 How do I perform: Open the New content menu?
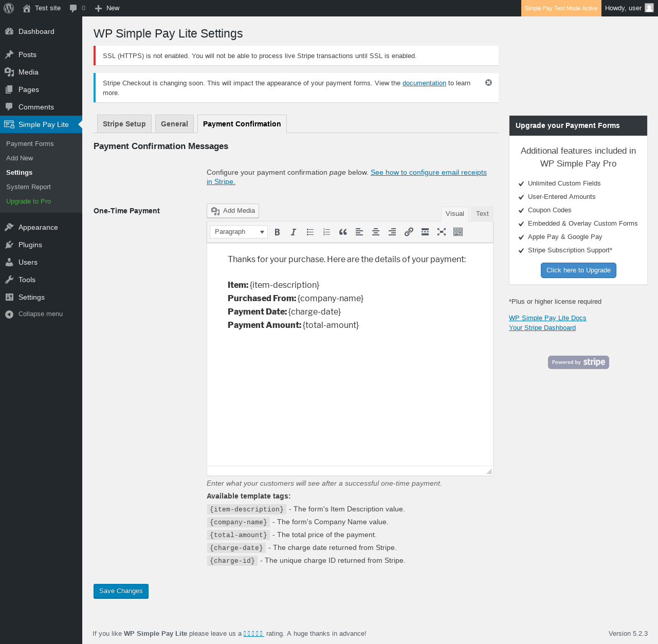107,8
